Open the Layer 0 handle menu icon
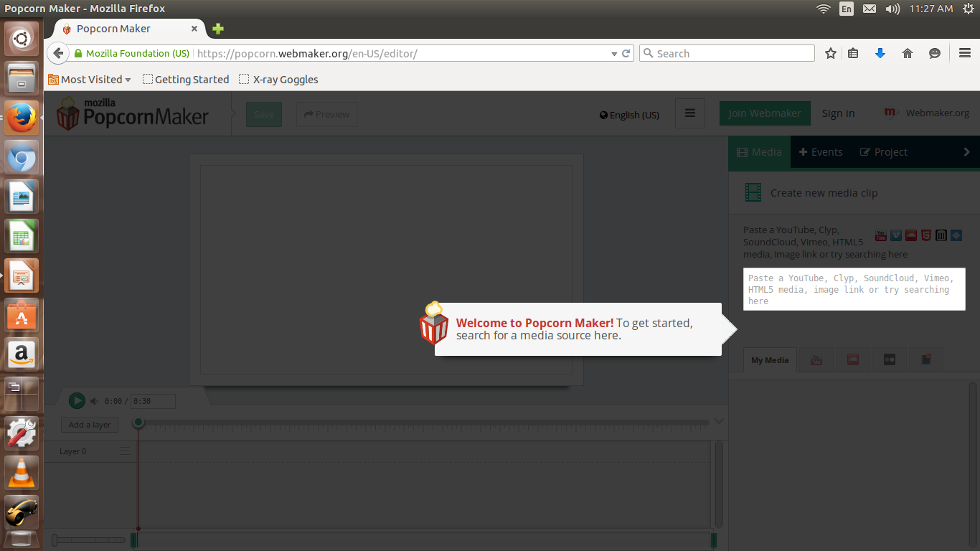Viewport: 980px width, 551px height. pos(125,451)
